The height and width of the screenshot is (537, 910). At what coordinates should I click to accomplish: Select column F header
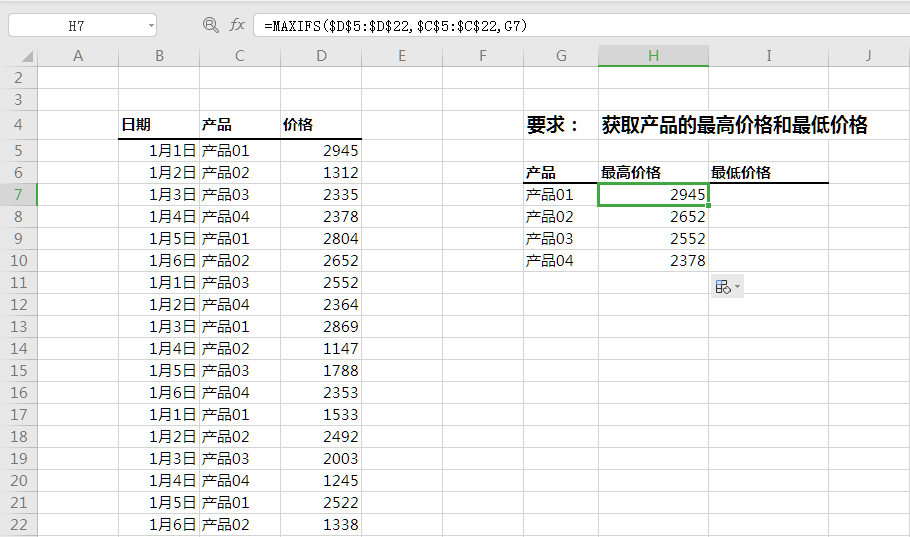(x=483, y=56)
